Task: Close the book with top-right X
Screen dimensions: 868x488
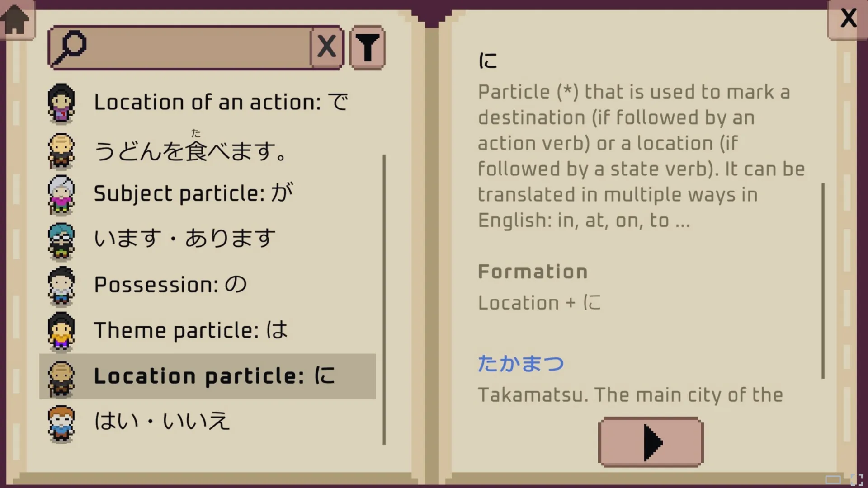Action: 848,19
